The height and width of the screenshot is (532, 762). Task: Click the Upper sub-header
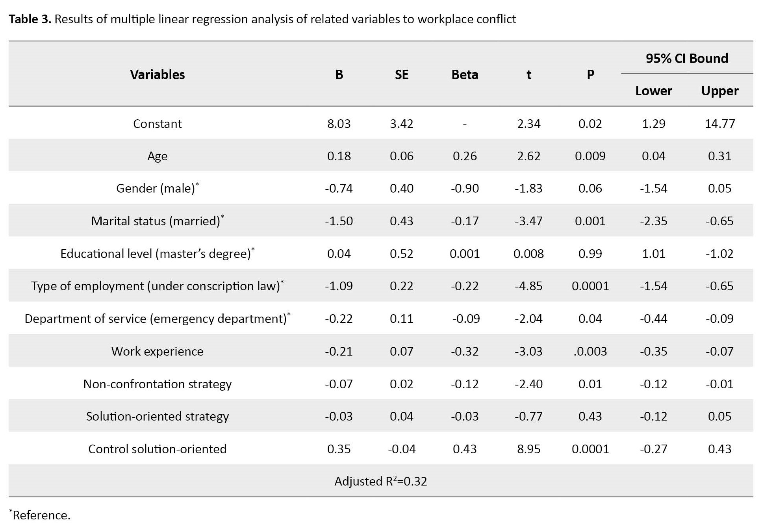(x=719, y=91)
